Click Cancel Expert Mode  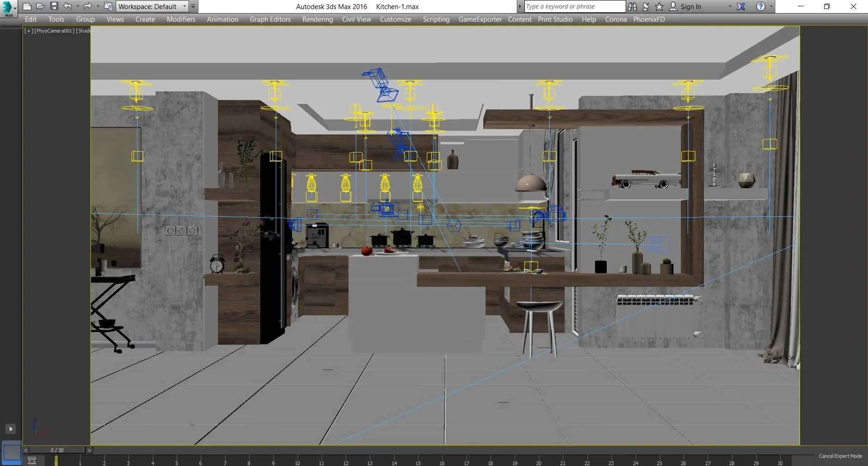click(840, 456)
